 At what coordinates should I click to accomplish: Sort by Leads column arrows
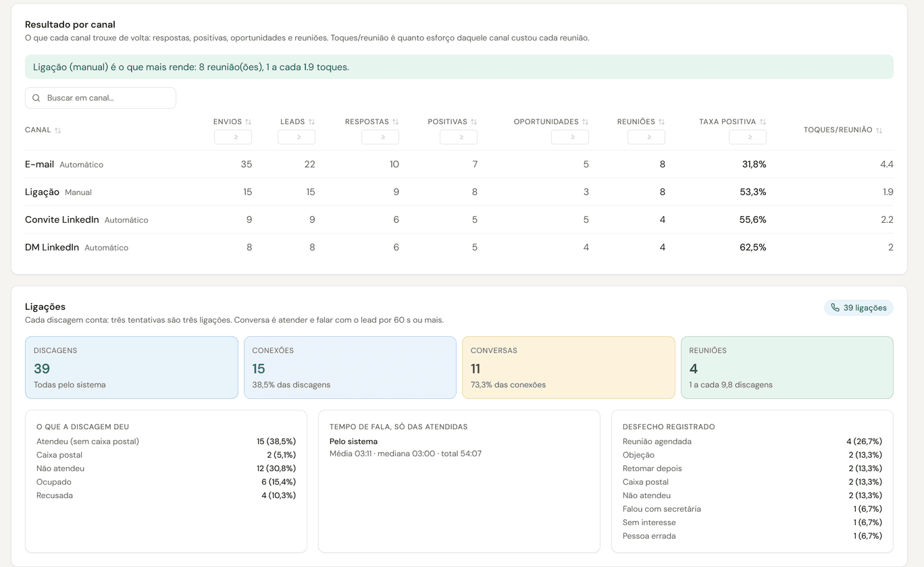point(311,122)
